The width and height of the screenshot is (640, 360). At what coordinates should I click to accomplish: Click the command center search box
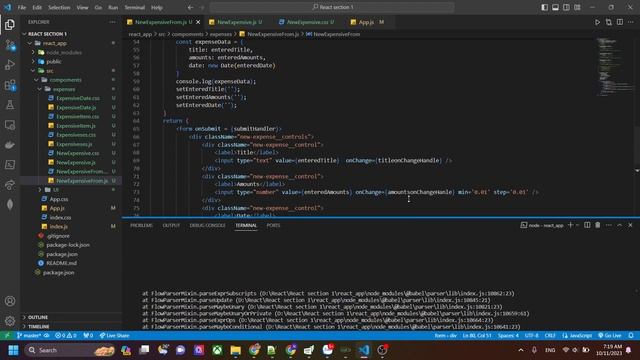[x=332, y=7]
